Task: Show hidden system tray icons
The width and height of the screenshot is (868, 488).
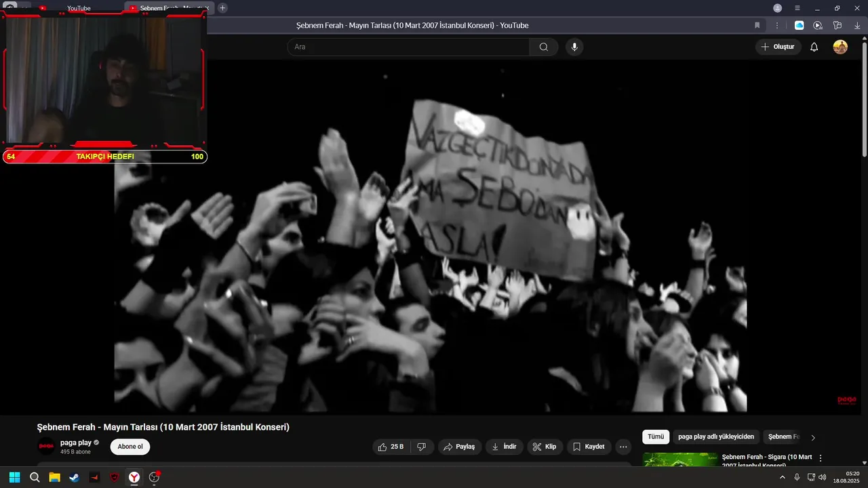Action: [x=782, y=477]
